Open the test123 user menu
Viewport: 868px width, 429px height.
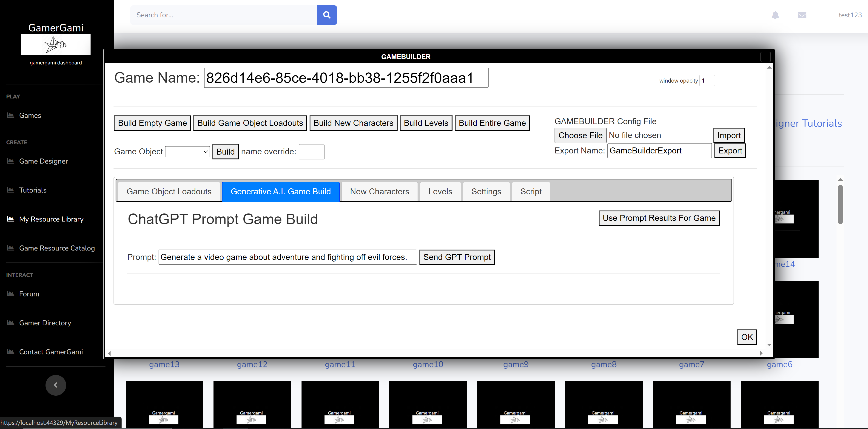pyautogui.click(x=850, y=15)
